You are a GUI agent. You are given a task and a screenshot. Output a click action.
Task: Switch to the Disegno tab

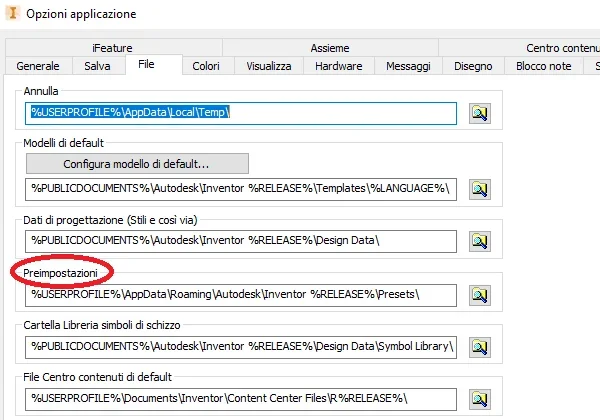pos(473,66)
